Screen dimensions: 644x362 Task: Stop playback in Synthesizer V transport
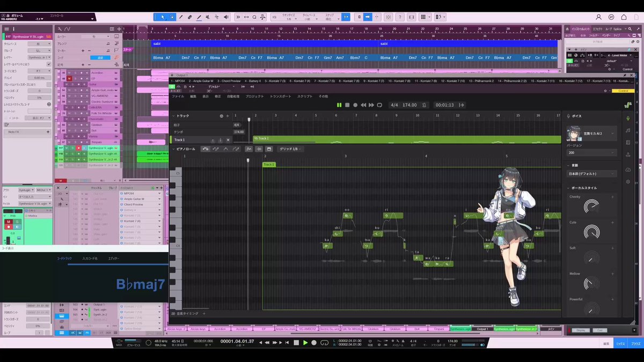(x=347, y=105)
